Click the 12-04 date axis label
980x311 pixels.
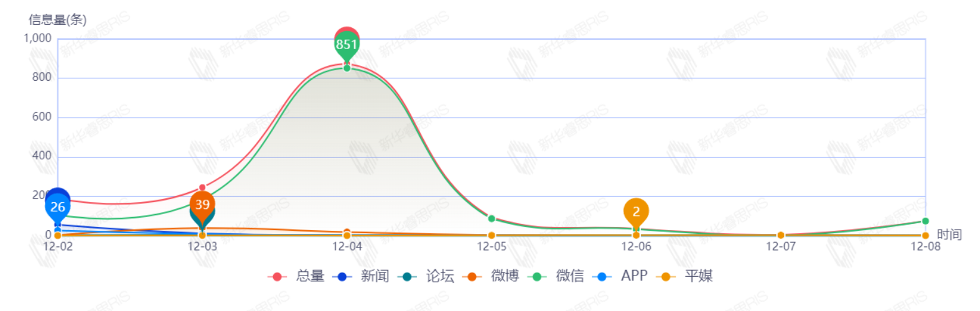(347, 247)
